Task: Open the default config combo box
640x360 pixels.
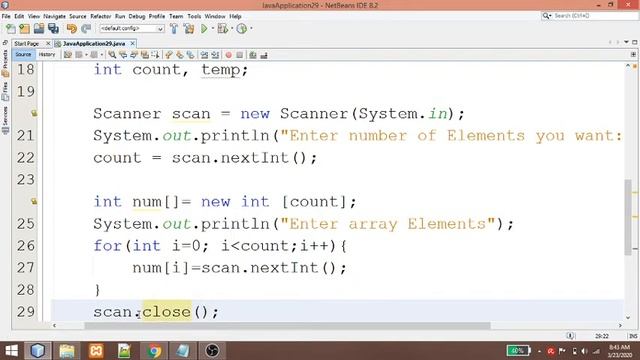Action: [x=131, y=29]
